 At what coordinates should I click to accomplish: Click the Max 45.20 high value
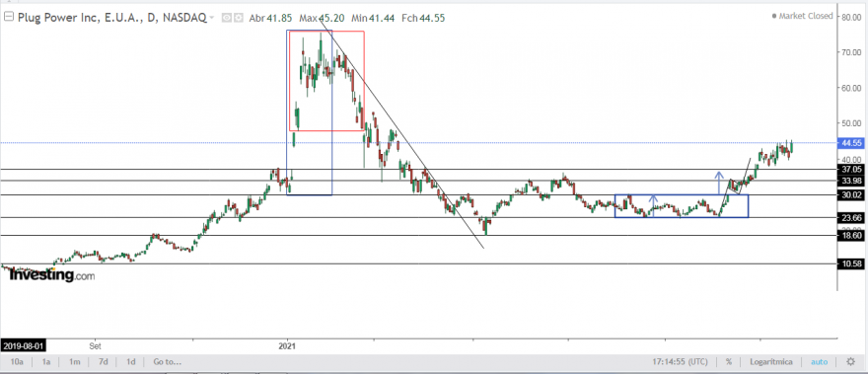coord(323,18)
